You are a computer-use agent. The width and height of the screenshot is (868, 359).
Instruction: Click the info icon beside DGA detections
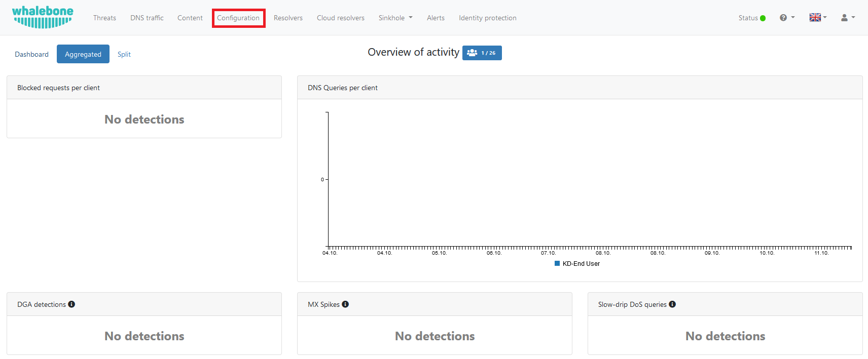(x=71, y=304)
